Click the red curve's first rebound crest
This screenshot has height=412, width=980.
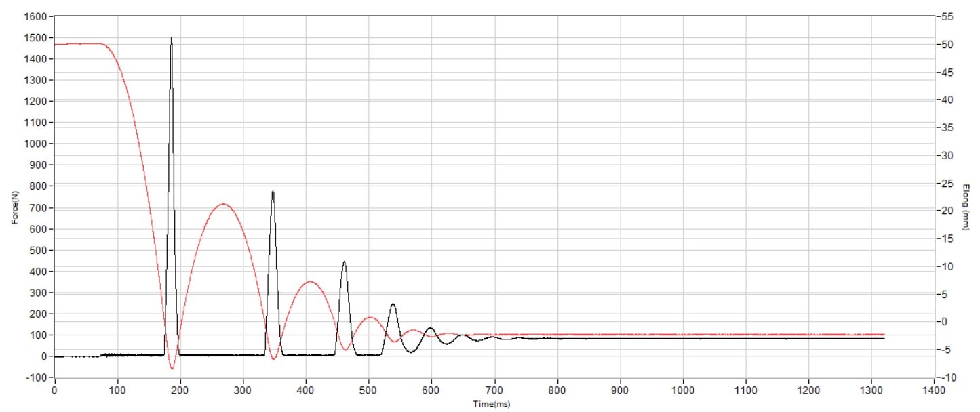[x=222, y=204]
